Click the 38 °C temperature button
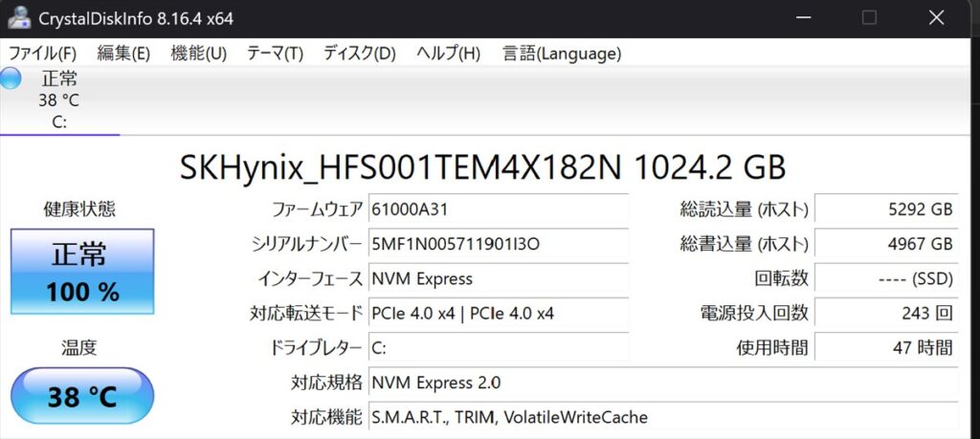The height and width of the screenshot is (439, 980). 82,397
